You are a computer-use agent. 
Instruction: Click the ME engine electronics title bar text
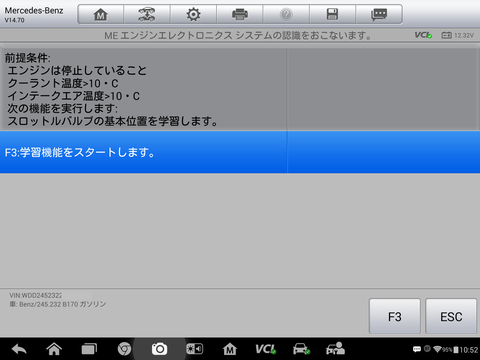click(238, 35)
